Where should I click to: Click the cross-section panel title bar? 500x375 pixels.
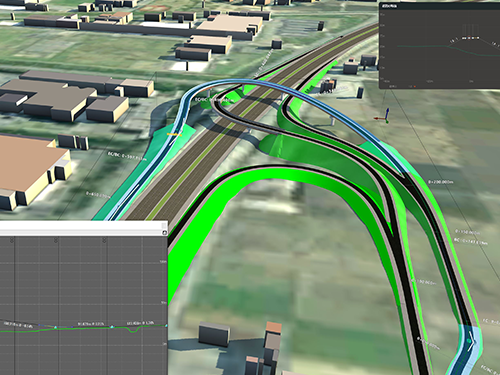440,5
